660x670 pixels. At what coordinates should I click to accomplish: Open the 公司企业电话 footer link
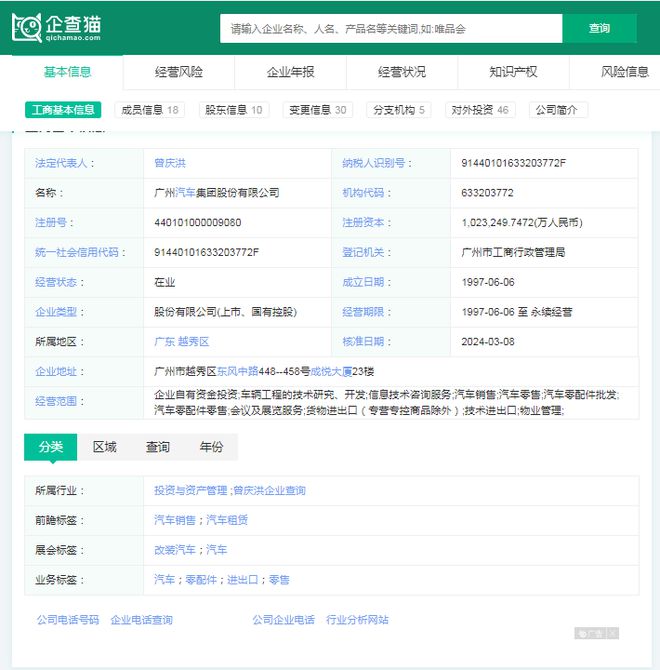tap(283, 620)
